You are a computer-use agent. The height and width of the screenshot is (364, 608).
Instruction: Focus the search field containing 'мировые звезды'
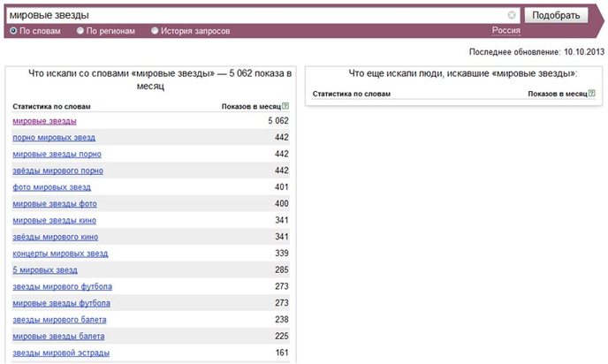coord(257,15)
